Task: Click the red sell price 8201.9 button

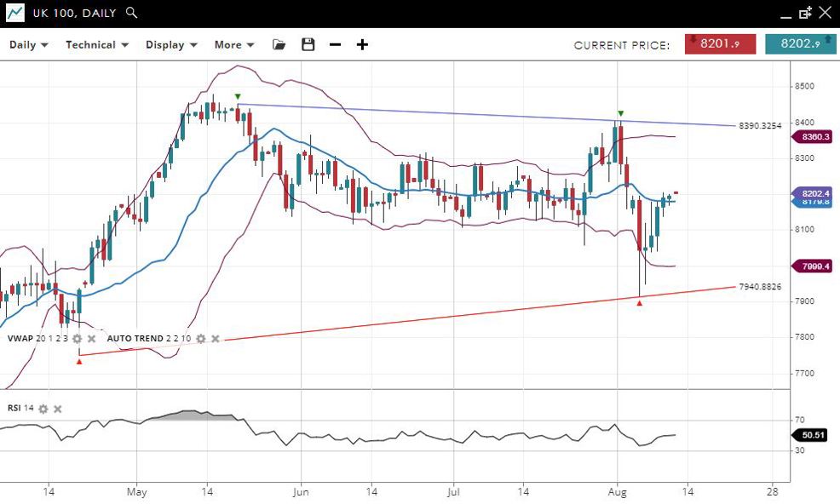Action: pyautogui.click(x=720, y=44)
